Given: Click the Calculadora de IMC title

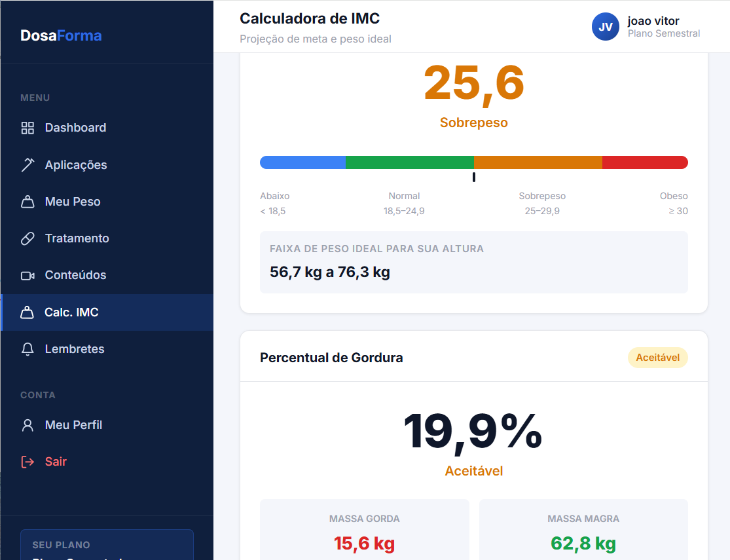Looking at the screenshot, I should [x=310, y=18].
